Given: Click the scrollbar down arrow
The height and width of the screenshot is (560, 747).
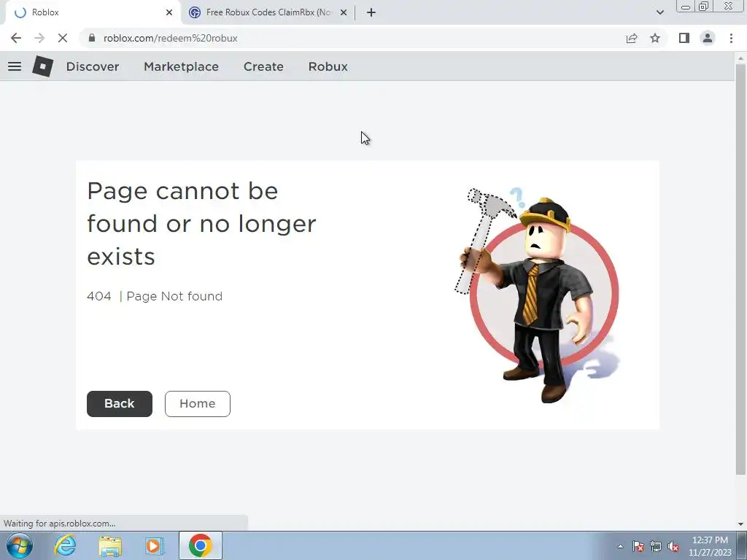Looking at the screenshot, I should pyautogui.click(x=740, y=524).
